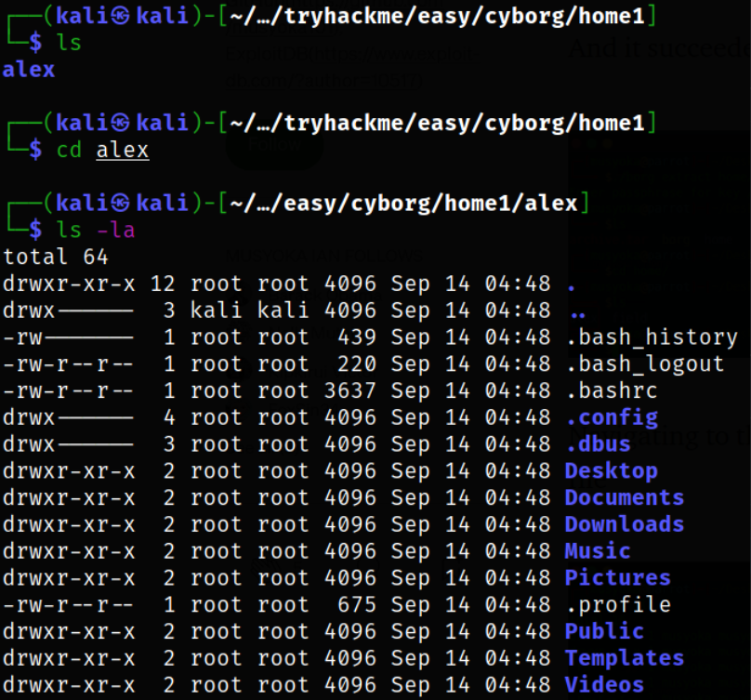Image resolution: width=751 pixels, height=700 pixels.
Task: Select the Videos directory name
Action: click(604, 685)
